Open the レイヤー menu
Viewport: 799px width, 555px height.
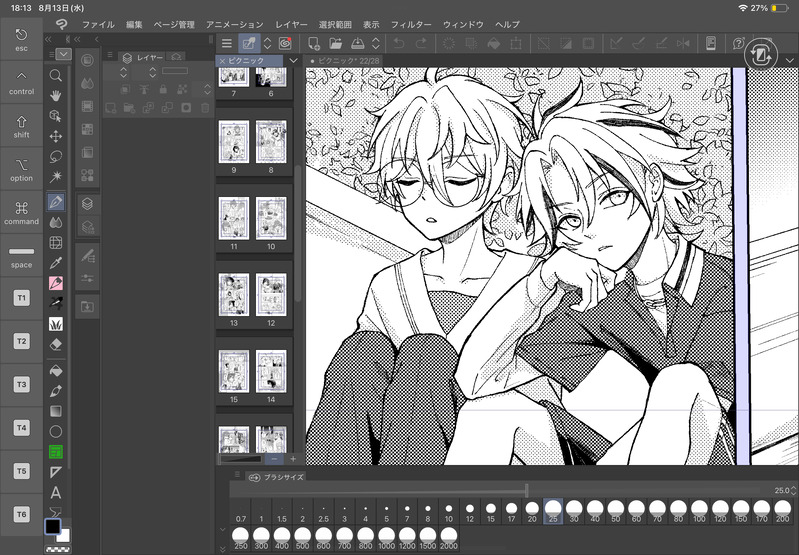tap(291, 24)
